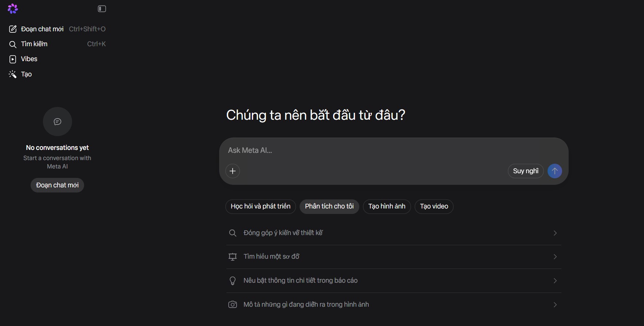Click the plus icon to attach content
The image size is (644, 326).
[x=233, y=171]
